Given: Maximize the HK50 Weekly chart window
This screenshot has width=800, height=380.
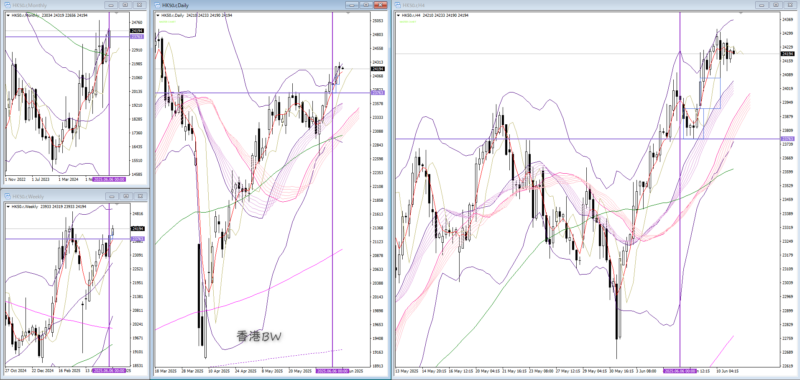Looking at the screenshot, I should pos(126,196).
